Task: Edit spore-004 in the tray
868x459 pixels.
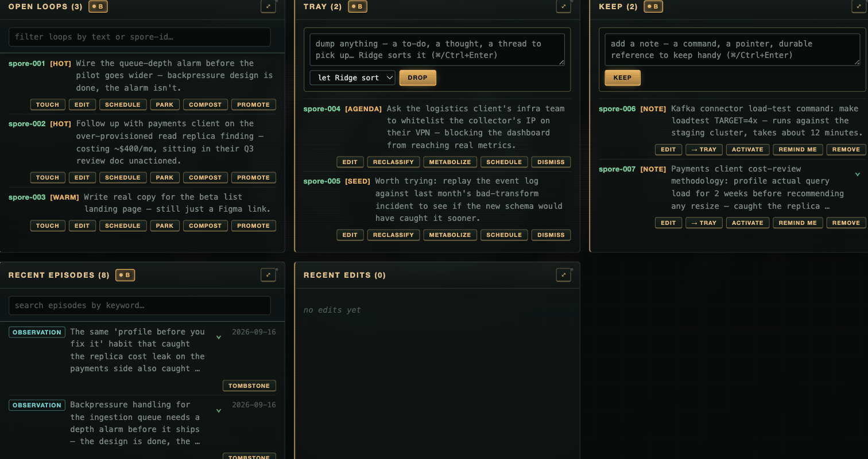Action: click(x=350, y=162)
